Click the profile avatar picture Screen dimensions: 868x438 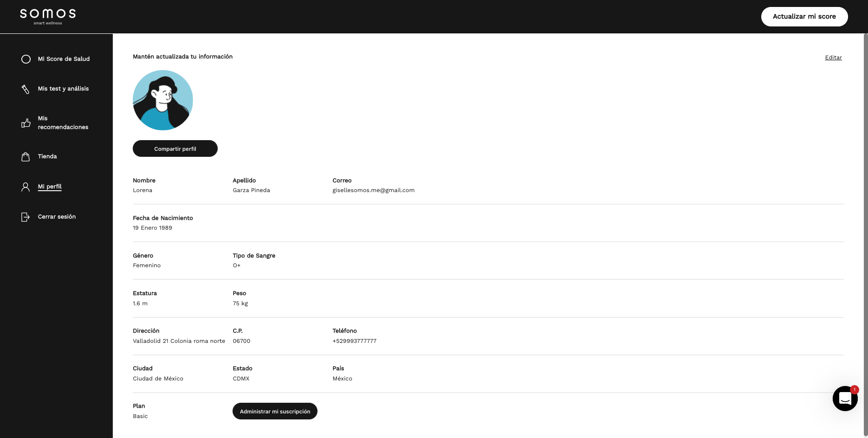click(163, 100)
